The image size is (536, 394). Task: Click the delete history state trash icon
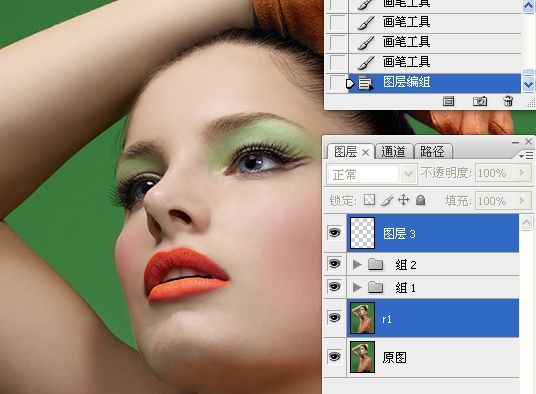[x=508, y=101]
